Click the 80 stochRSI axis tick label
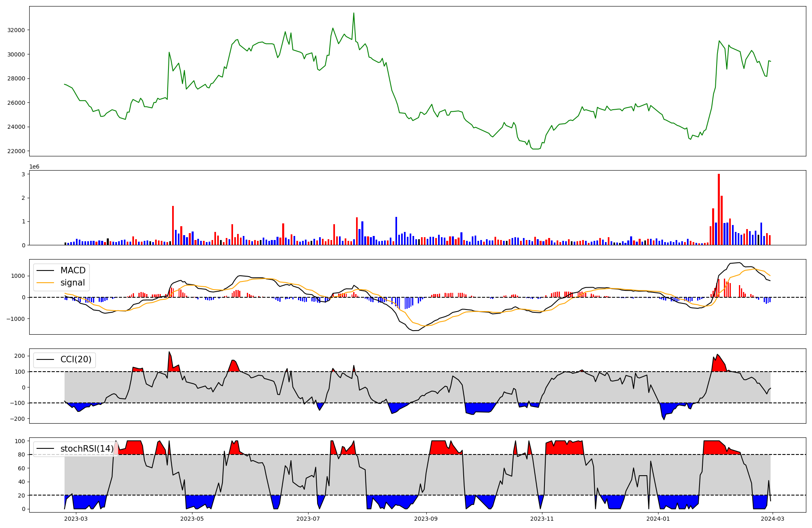The width and height of the screenshot is (812, 528). tap(22, 455)
